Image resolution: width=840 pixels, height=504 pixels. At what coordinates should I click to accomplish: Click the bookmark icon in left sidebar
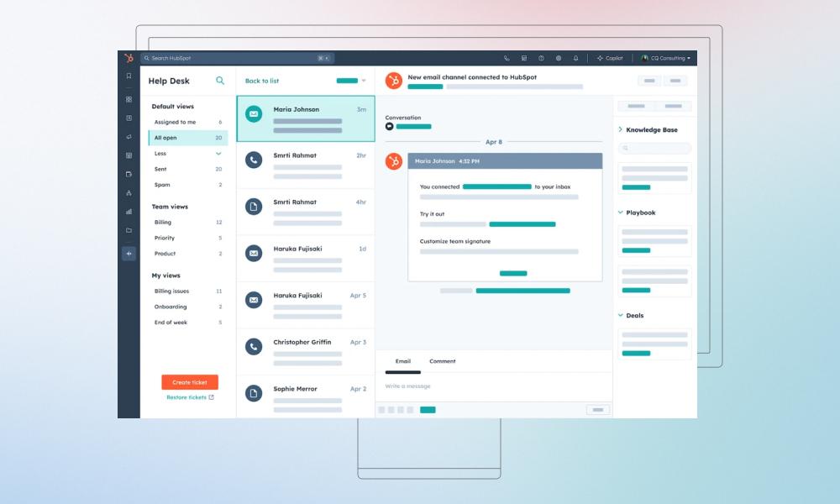click(128, 75)
